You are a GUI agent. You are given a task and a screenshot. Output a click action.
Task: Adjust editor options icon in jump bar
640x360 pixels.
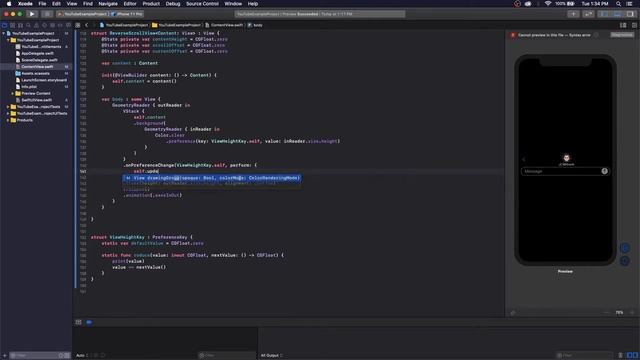tap(623, 25)
